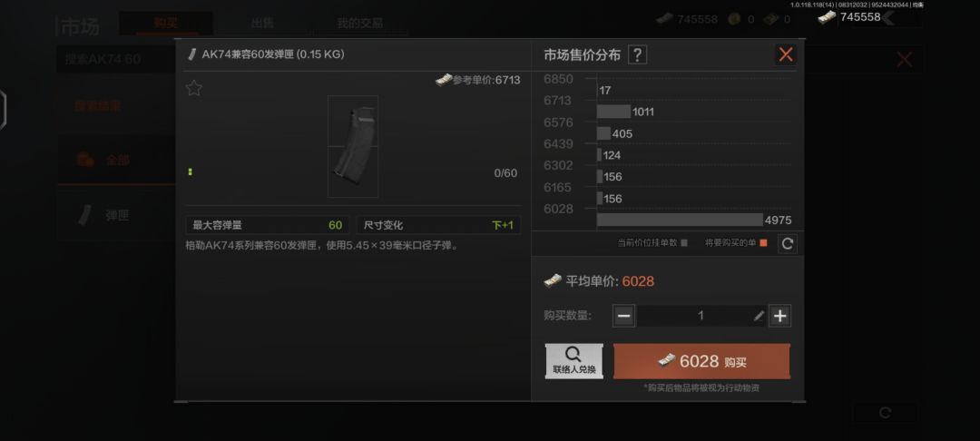980x441 pixels.
Task: Select the AK74 magazine thumbnail image
Action: tap(352, 146)
